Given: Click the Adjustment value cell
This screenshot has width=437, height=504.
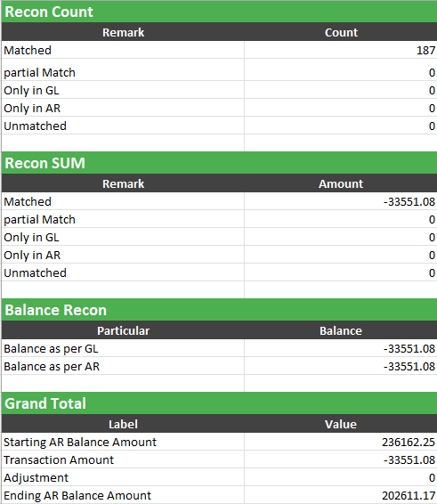Looking at the screenshot, I should [x=341, y=477].
